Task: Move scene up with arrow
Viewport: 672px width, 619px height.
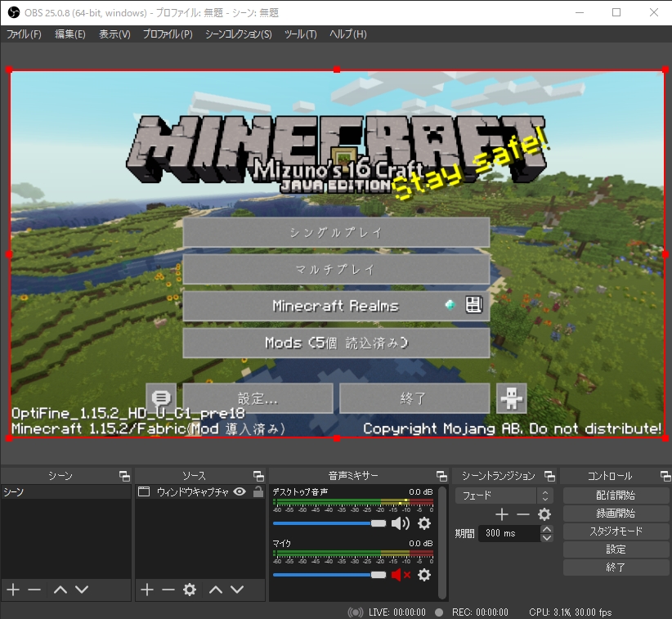Action: [60, 590]
